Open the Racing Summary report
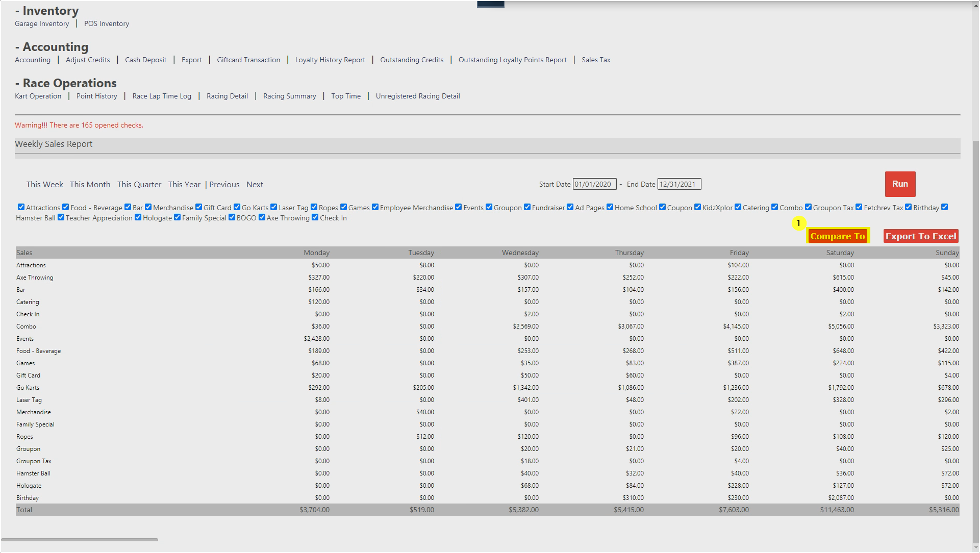Screen dimensions: 980x553 coord(289,96)
